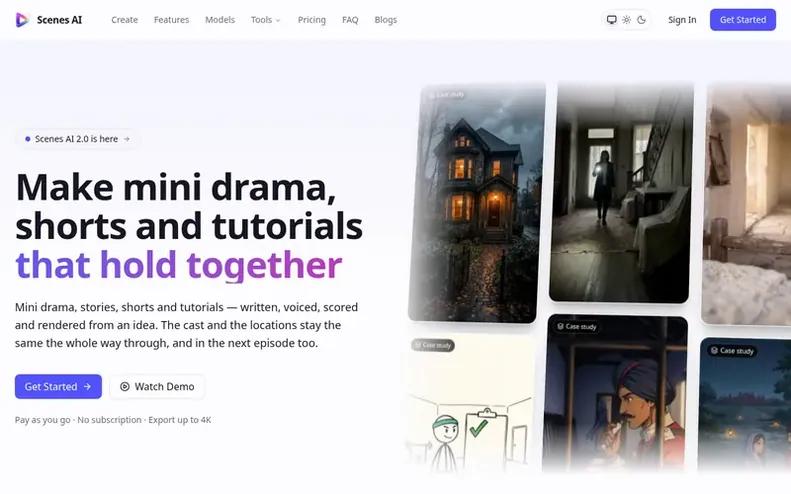Click the Case study tag on night lake card
This screenshot has height=494, width=791.
[x=731, y=350]
